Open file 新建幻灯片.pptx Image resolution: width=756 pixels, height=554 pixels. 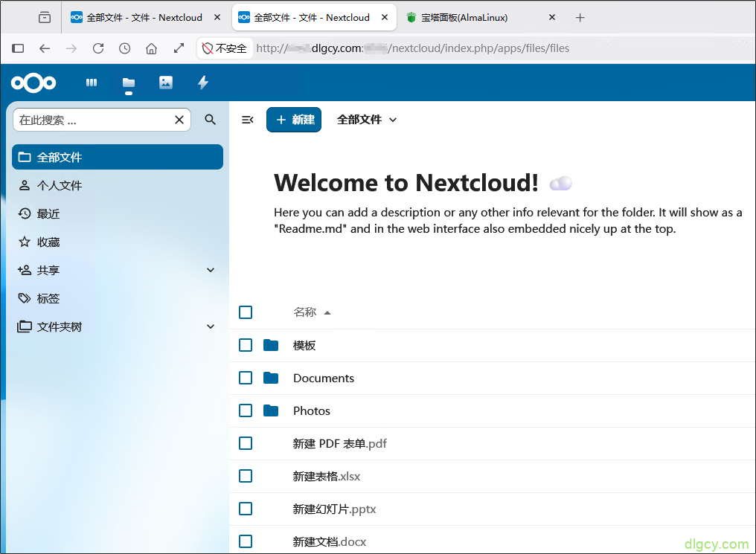[x=334, y=509]
